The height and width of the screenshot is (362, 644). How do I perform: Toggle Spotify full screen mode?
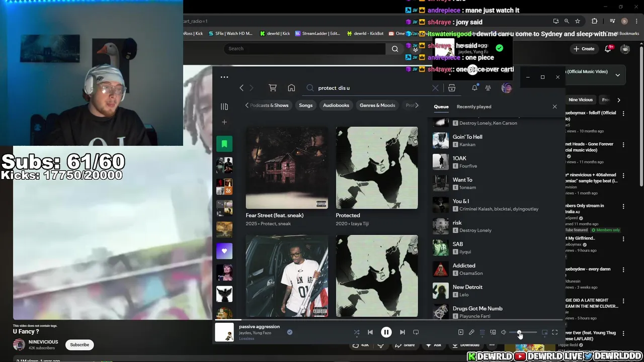tap(555, 332)
